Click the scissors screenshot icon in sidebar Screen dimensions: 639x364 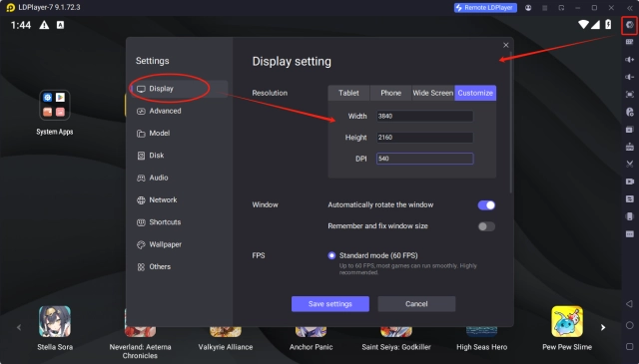coord(630,164)
